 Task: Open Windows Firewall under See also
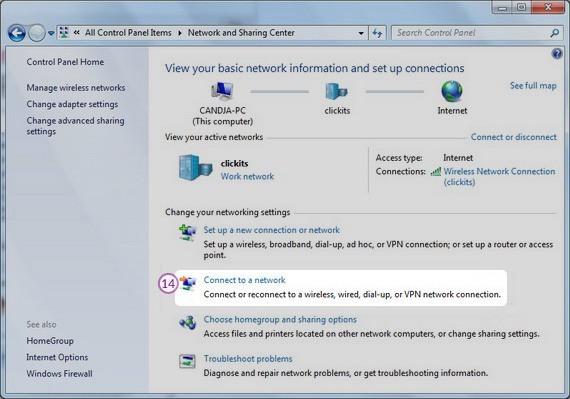[59, 374]
